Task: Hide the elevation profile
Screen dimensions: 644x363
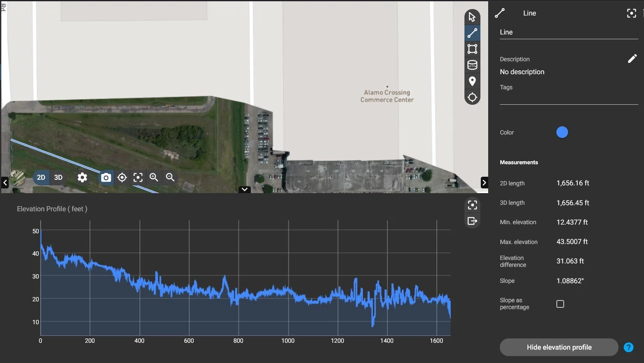Action: click(x=559, y=347)
